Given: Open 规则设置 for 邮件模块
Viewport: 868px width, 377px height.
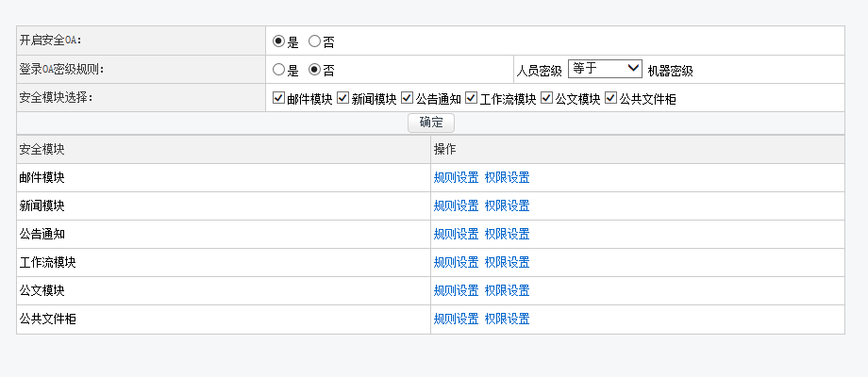Looking at the screenshot, I should [456, 178].
